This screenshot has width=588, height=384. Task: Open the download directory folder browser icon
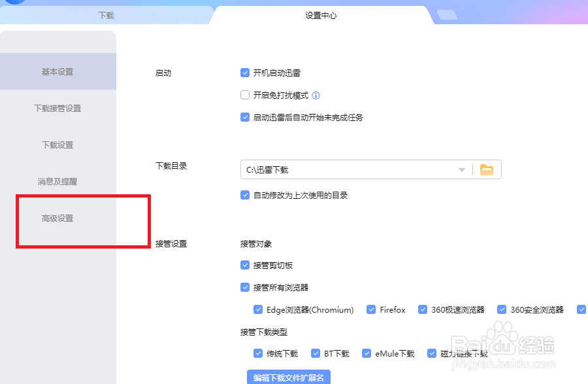pyautogui.click(x=486, y=169)
